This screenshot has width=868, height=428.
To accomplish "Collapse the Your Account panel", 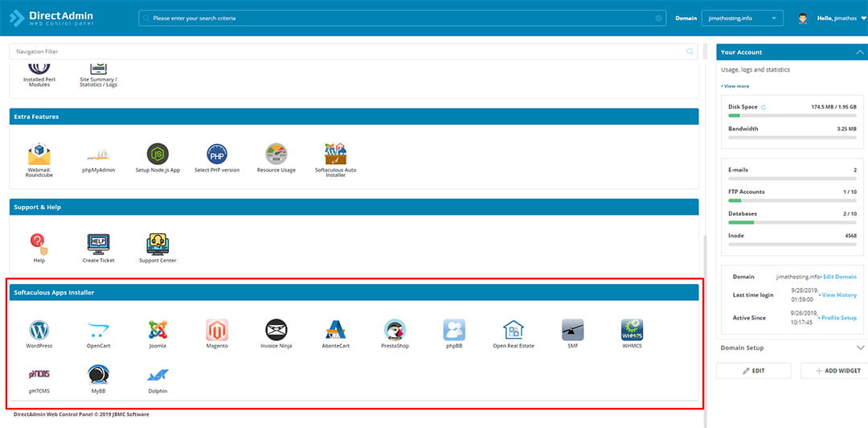I will pos(860,52).
